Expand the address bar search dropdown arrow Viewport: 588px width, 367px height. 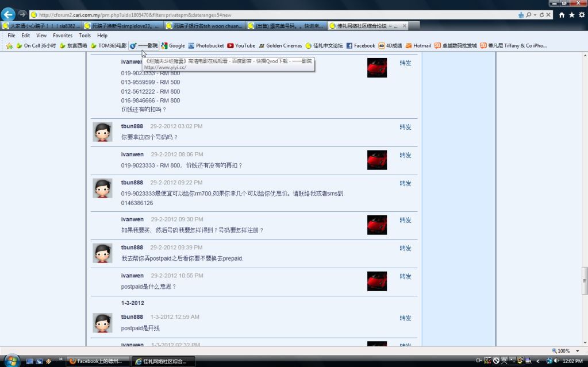[x=535, y=15]
